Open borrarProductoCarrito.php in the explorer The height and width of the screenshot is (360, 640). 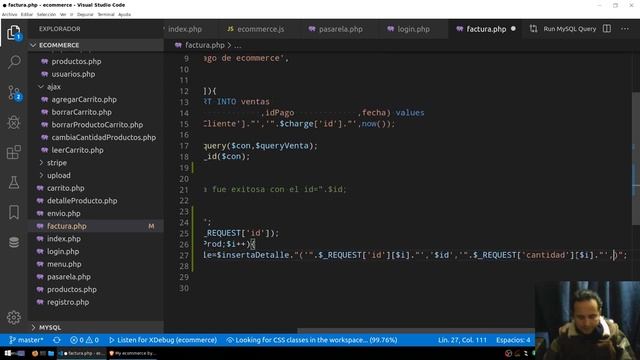pyautogui.click(x=97, y=124)
